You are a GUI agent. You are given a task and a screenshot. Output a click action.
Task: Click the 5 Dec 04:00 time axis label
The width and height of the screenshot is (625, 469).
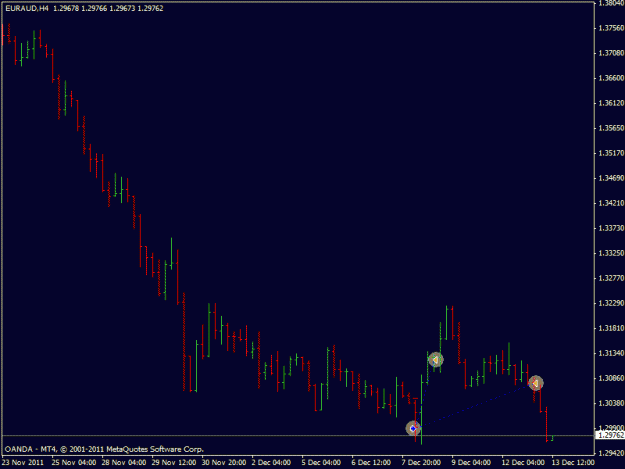(321, 463)
